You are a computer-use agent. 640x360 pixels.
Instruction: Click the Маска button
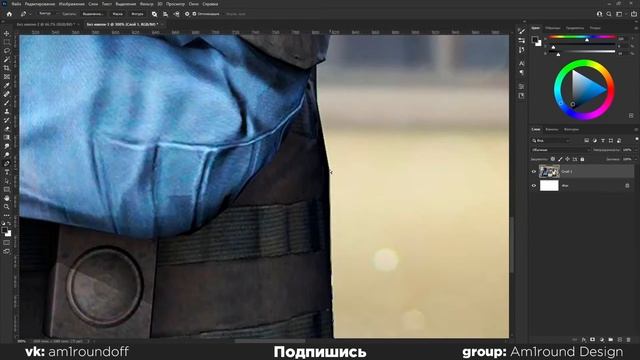pos(118,14)
